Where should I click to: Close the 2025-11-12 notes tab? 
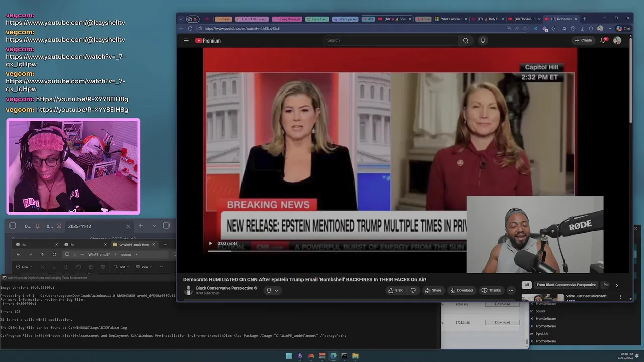pos(128,226)
